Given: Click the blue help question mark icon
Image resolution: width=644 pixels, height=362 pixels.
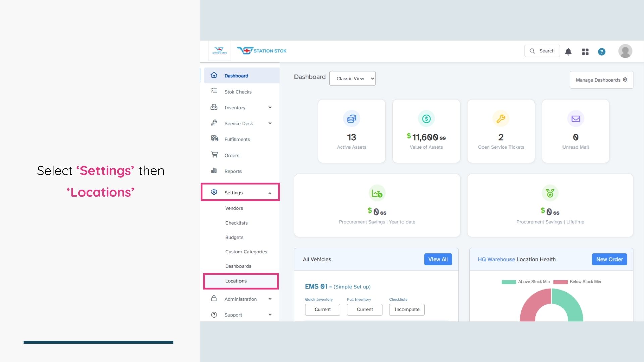Looking at the screenshot, I should 602,52.
